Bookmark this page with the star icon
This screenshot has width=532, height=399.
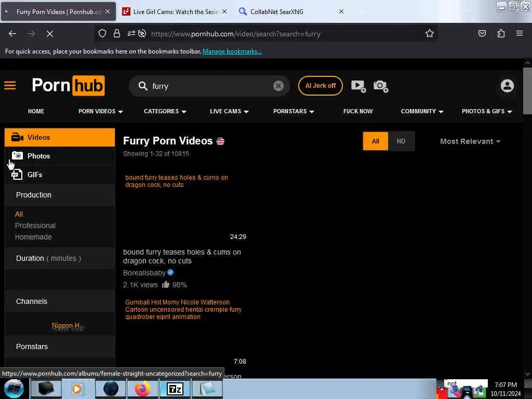point(430,34)
